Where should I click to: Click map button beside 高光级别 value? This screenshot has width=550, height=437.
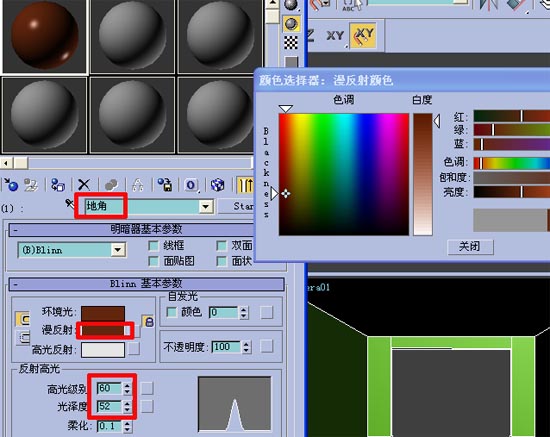[x=147, y=388]
